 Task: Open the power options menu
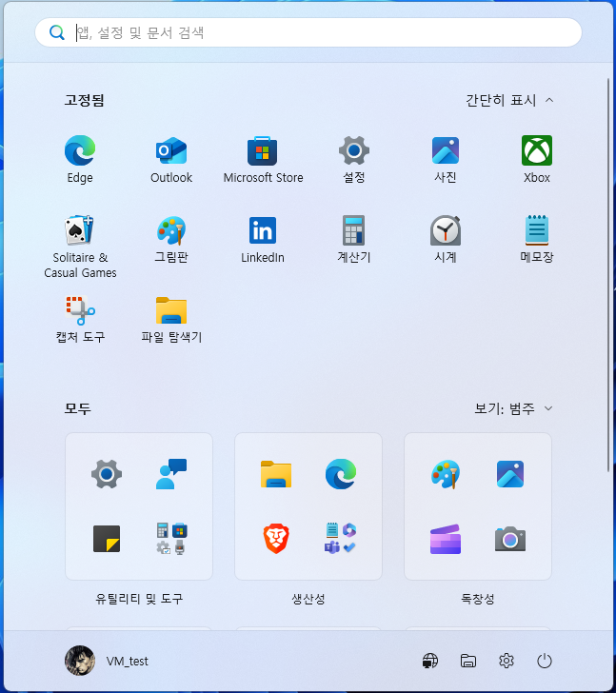click(545, 661)
